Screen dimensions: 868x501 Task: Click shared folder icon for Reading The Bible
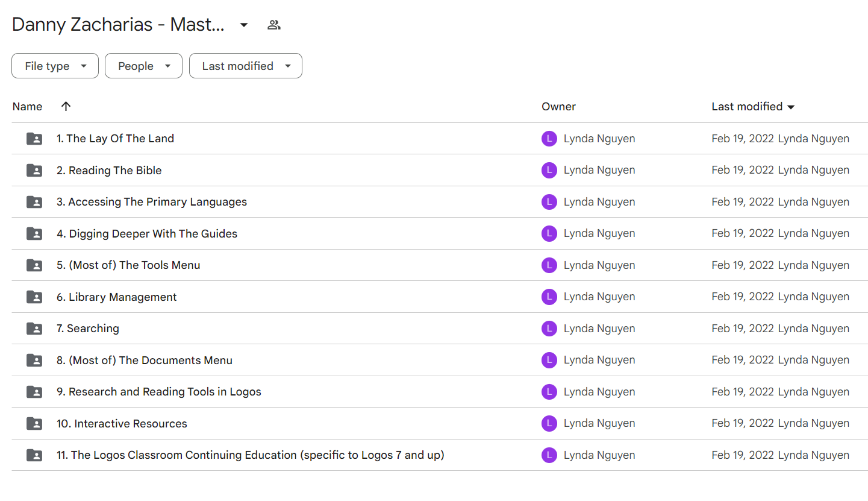(x=34, y=171)
